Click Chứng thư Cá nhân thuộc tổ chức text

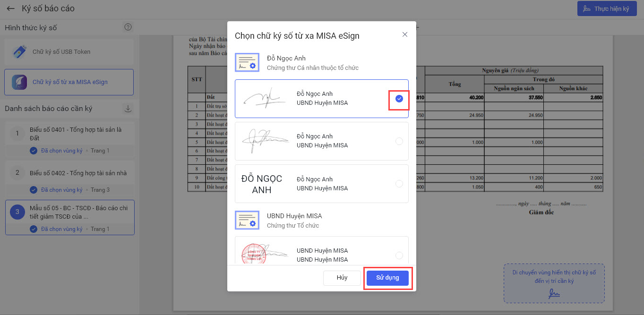tap(313, 68)
